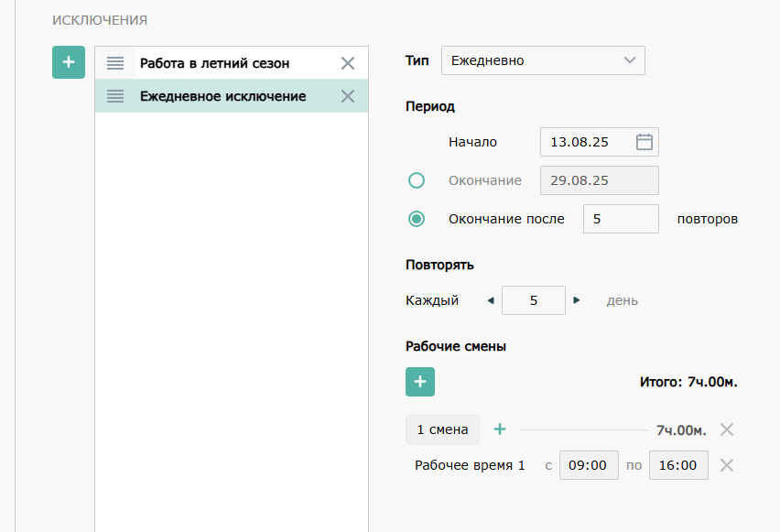Screen dimensions: 780x532
Task: Decrease the Каждый day interval with left arrow
Action: coord(490,300)
